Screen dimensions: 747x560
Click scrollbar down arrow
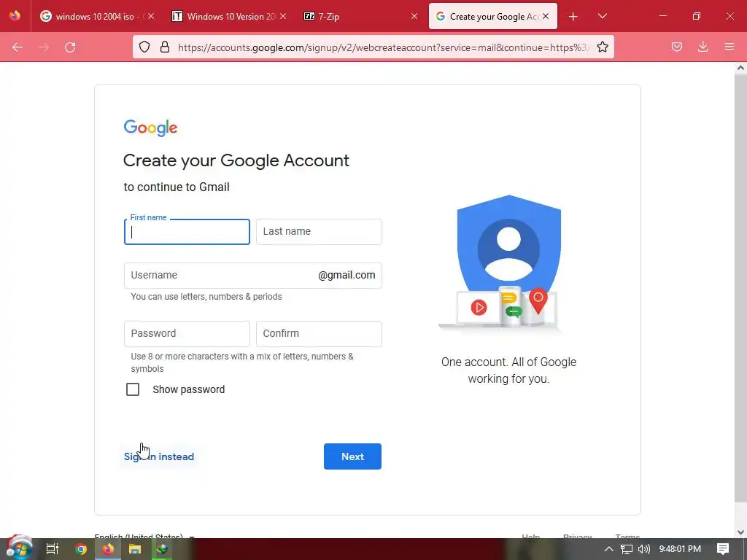[740, 532]
